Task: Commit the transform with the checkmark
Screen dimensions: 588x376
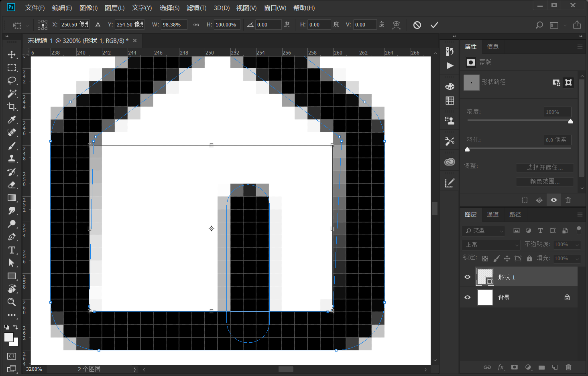Action: (x=434, y=25)
